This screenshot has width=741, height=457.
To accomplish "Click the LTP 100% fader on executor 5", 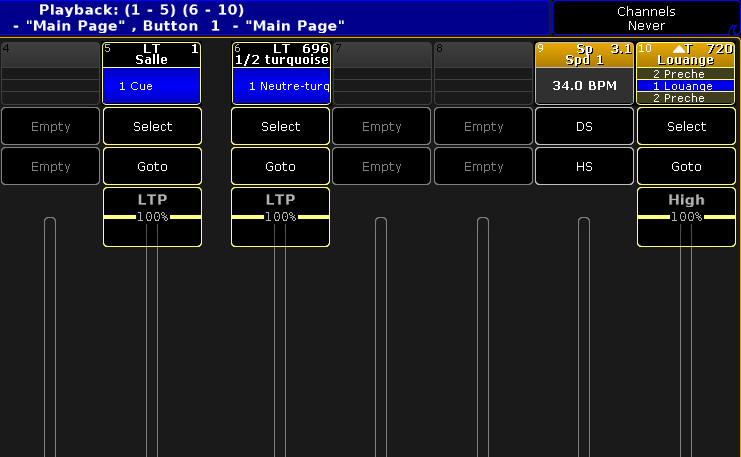I will (x=152, y=216).
